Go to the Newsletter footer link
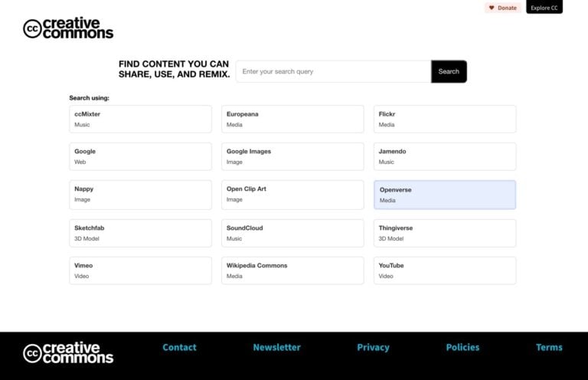Image resolution: width=588 pixels, height=380 pixels. 276,347
